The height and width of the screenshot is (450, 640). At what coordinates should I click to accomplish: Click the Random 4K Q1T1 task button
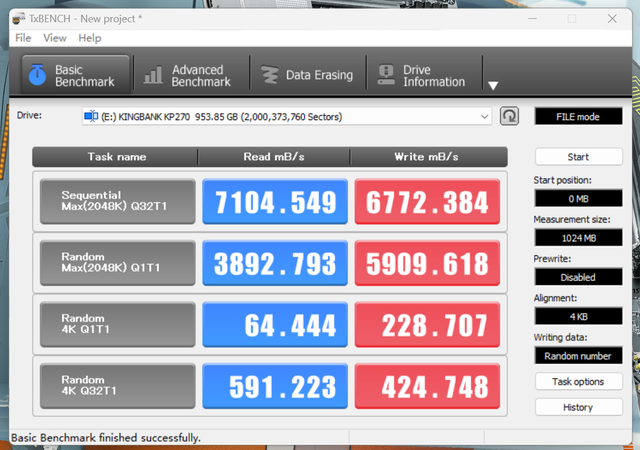(118, 324)
